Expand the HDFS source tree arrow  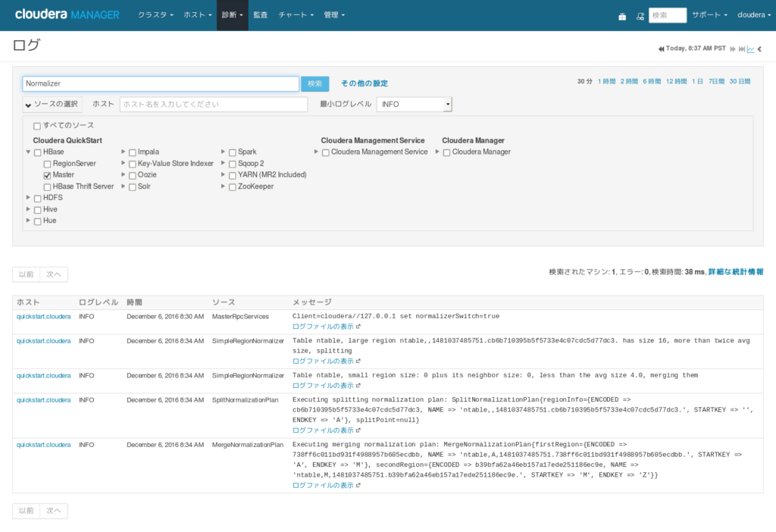coord(28,198)
